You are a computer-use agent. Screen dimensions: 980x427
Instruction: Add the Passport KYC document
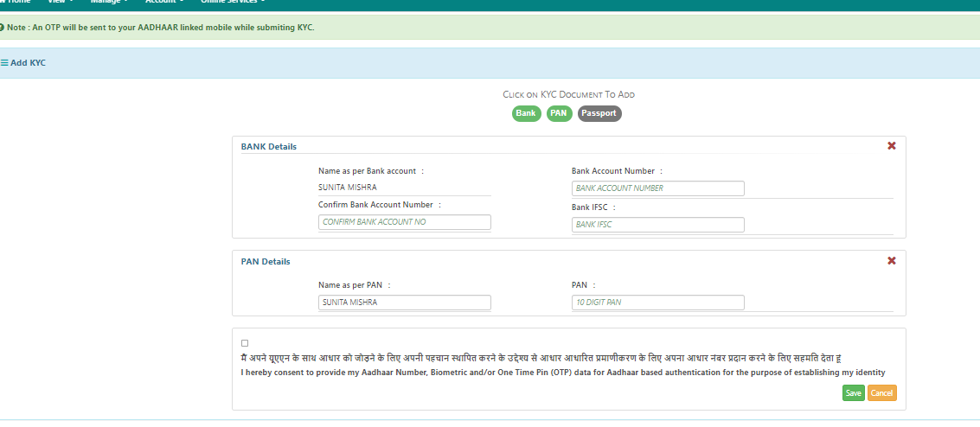[599, 113]
